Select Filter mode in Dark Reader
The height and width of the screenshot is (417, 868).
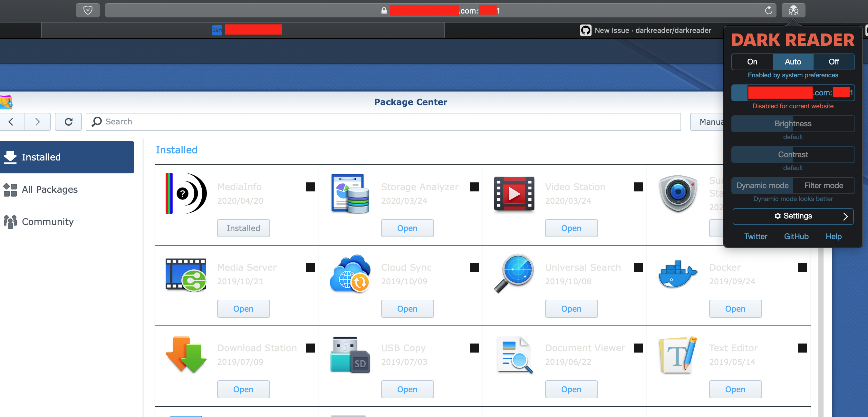824,185
